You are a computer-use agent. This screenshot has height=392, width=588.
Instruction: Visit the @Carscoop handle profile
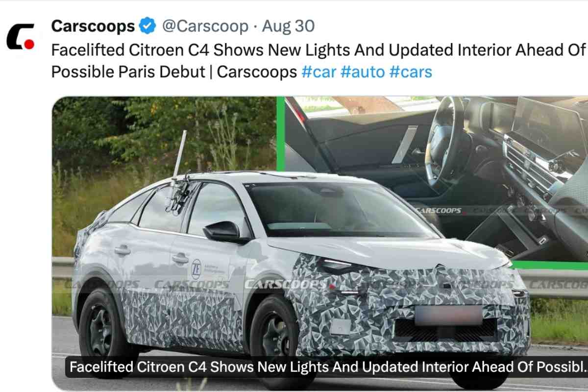tap(205, 26)
